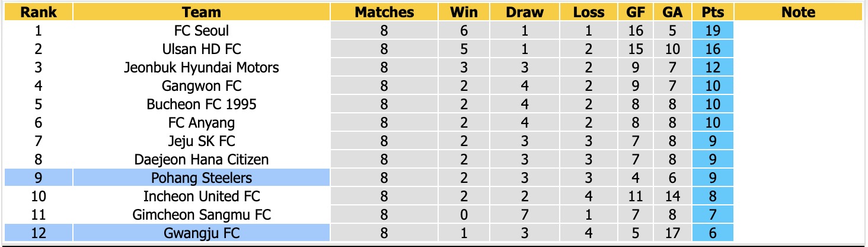This screenshot has height=247, width=868.
Task: Select Ulsan HD FC team name
Action: [202, 49]
